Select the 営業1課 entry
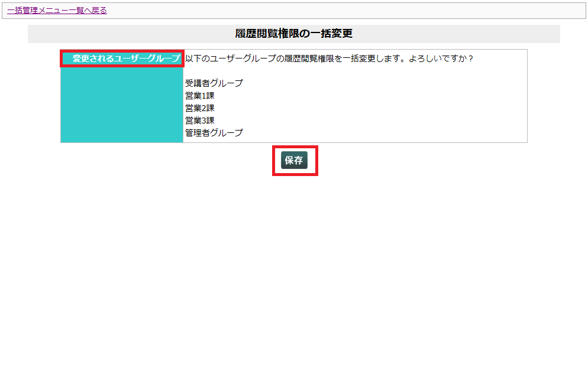 199,96
